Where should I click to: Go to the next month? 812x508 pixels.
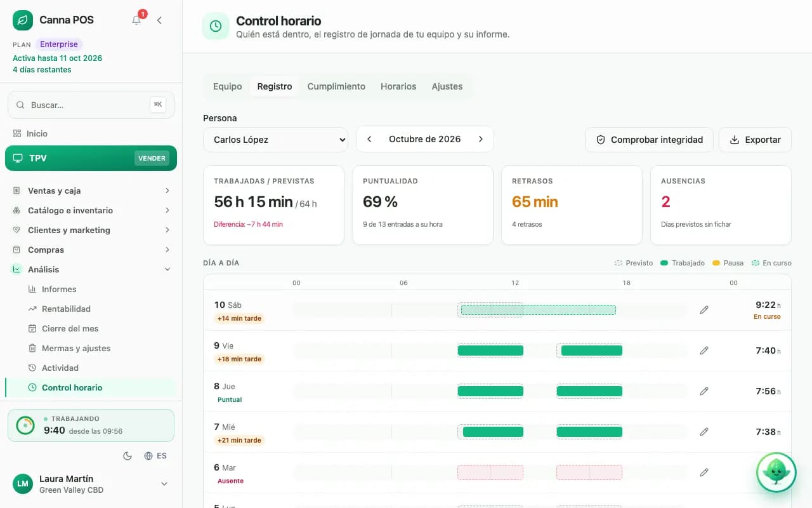coord(481,139)
